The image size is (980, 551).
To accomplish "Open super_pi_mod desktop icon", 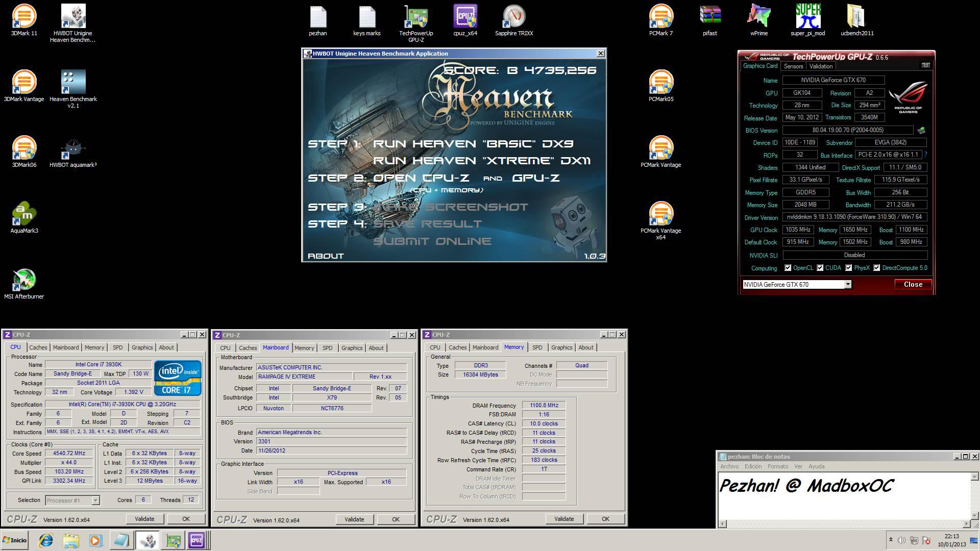I will tap(807, 20).
